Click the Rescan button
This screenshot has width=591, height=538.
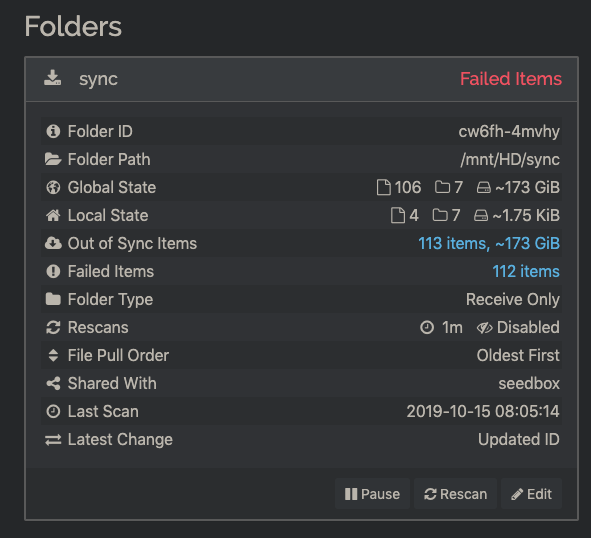click(x=455, y=494)
